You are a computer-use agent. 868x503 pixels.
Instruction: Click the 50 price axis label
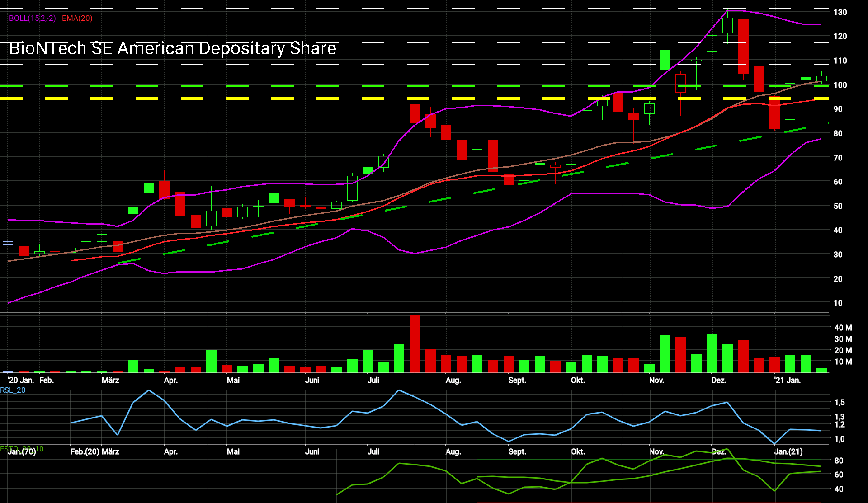tap(838, 206)
